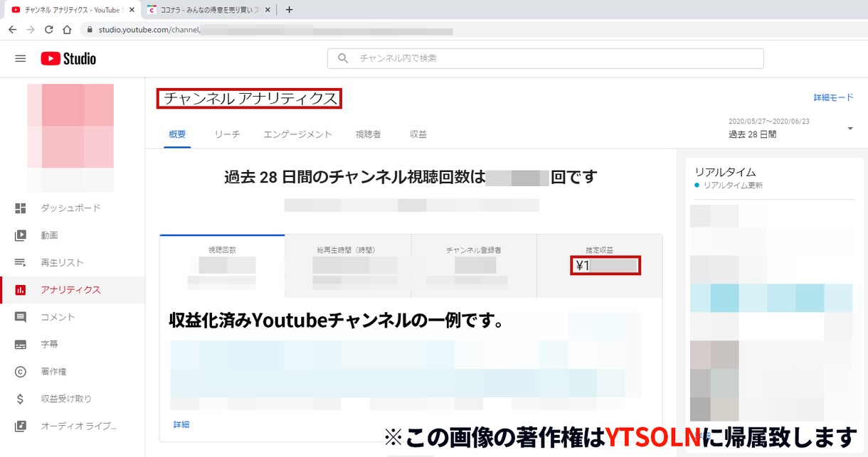Expand the 過去 28 日間 date range dropdown
This screenshot has height=457, width=868.
pos(850,129)
